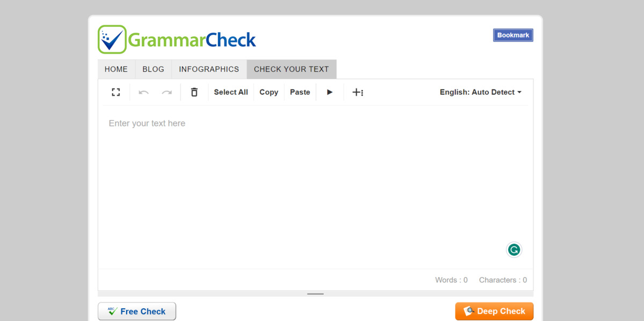This screenshot has width=644, height=321.
Task: Open the INFOGRAPHICS tab
Action: point(209,69)
